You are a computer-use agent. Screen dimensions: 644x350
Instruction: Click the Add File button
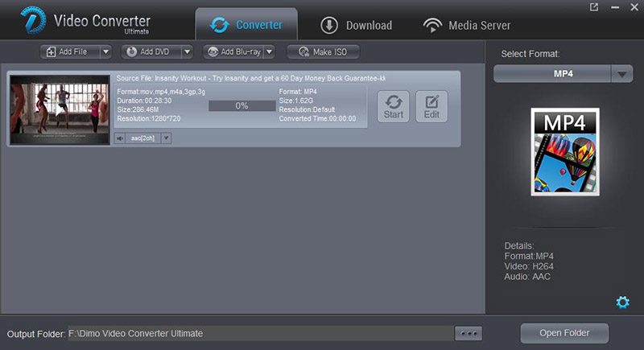coord(70,51)
